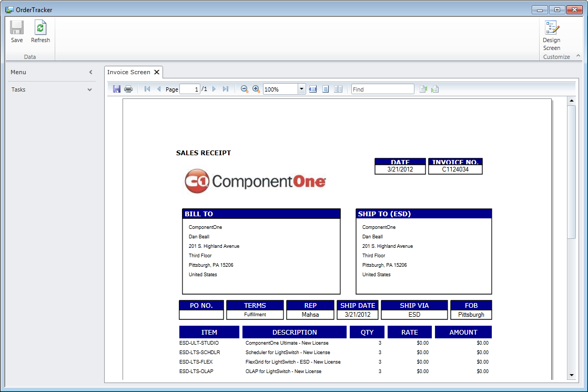Go to previous report page

(159, 89)
